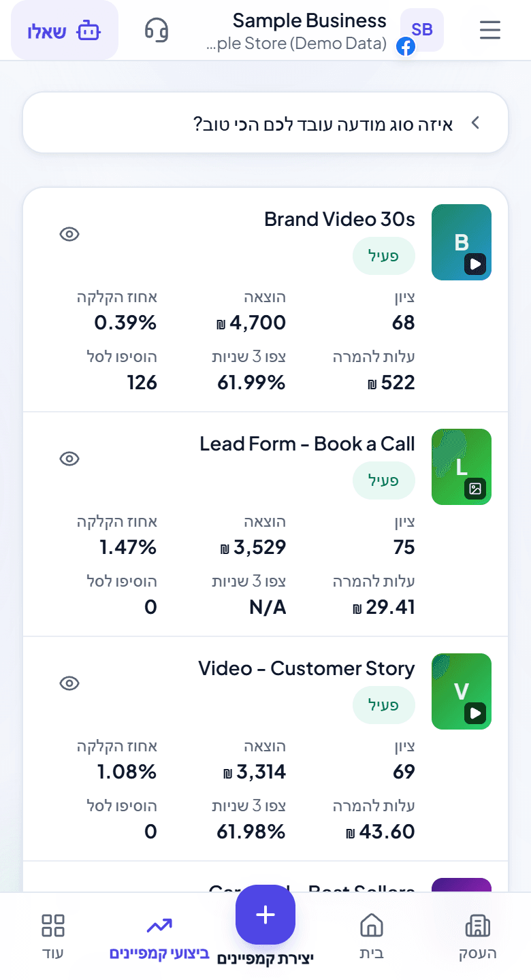Open the עוד grid menu icon
The width and height of the screenshot is (531, 980).
pos(53,926)
